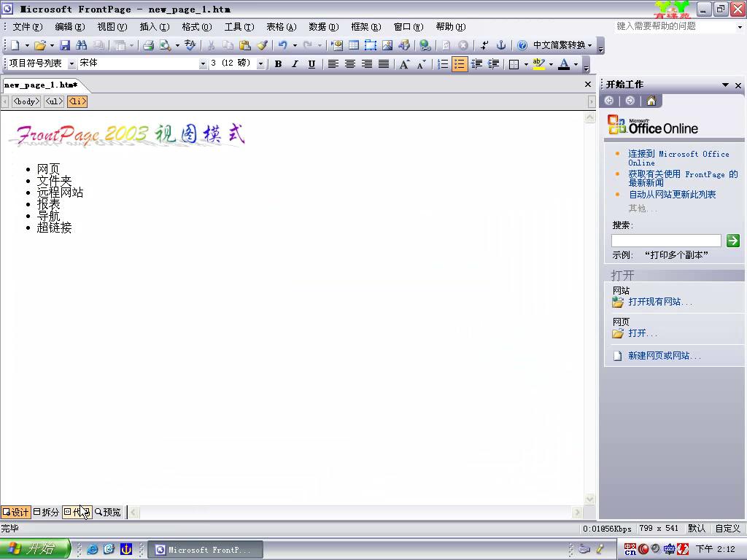
Task: Expand the Open button dropdown arrow
Action: click(52, 46)
